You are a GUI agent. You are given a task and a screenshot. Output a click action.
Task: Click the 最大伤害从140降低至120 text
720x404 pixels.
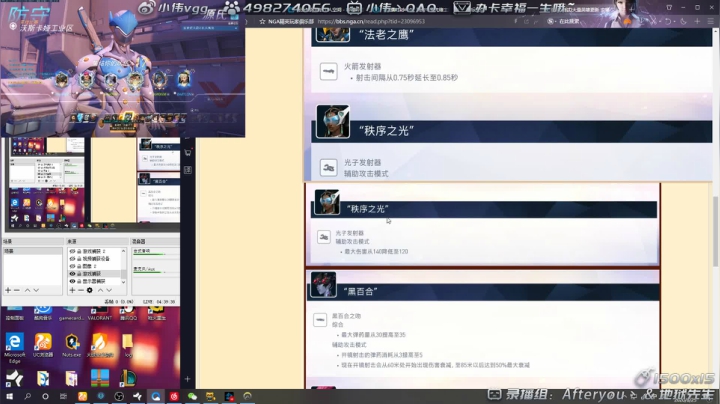[376, 252]
